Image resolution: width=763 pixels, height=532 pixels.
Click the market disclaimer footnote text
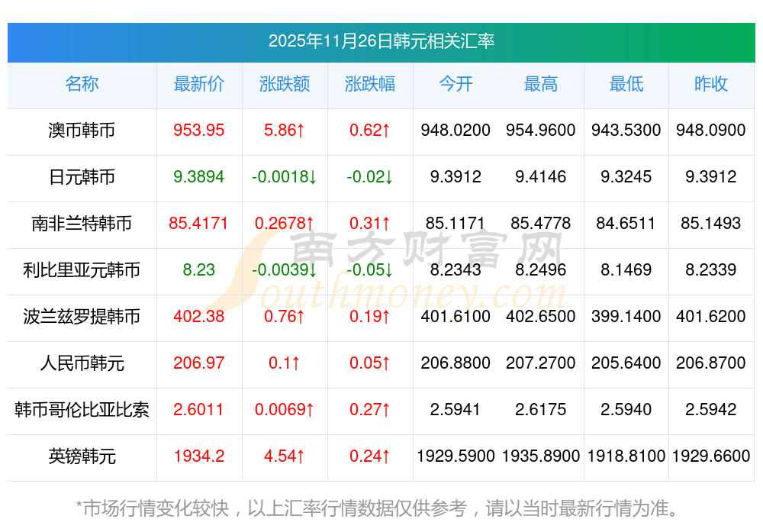[377, 508]
